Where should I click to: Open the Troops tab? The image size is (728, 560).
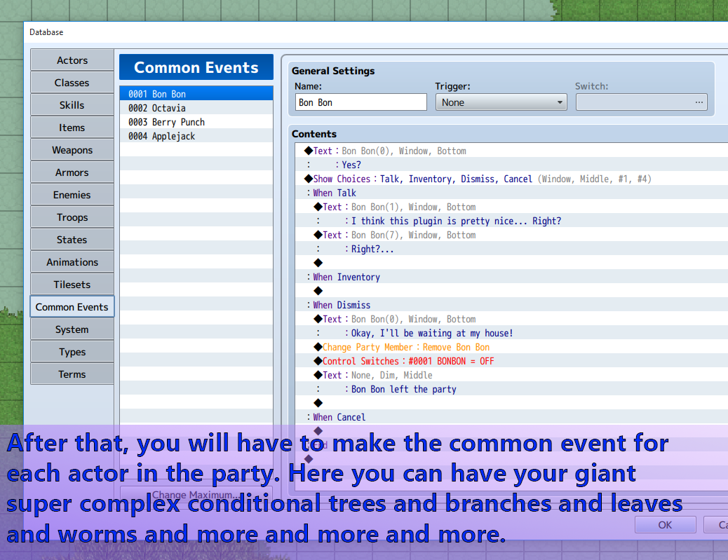pos(72,217)
